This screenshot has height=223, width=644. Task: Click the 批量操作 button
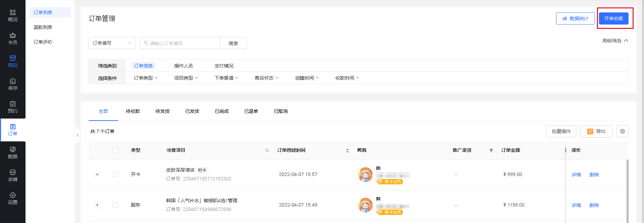[x=561, y=131]
